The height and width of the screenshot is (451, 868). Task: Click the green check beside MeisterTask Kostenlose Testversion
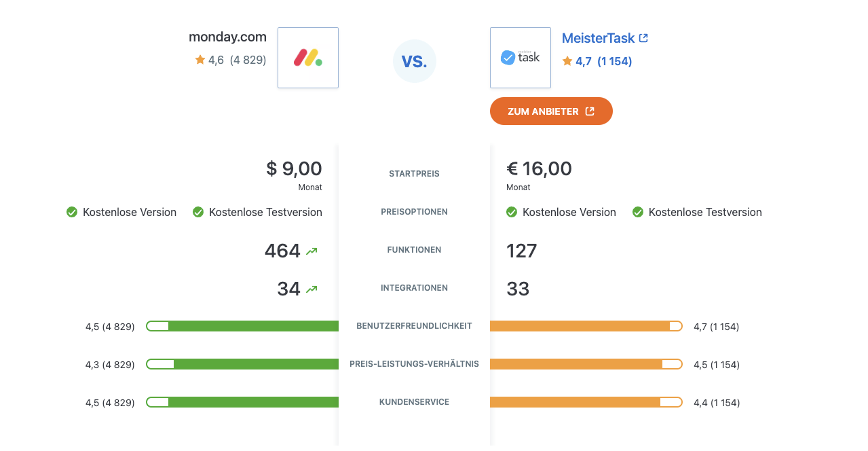pos(638,212)
